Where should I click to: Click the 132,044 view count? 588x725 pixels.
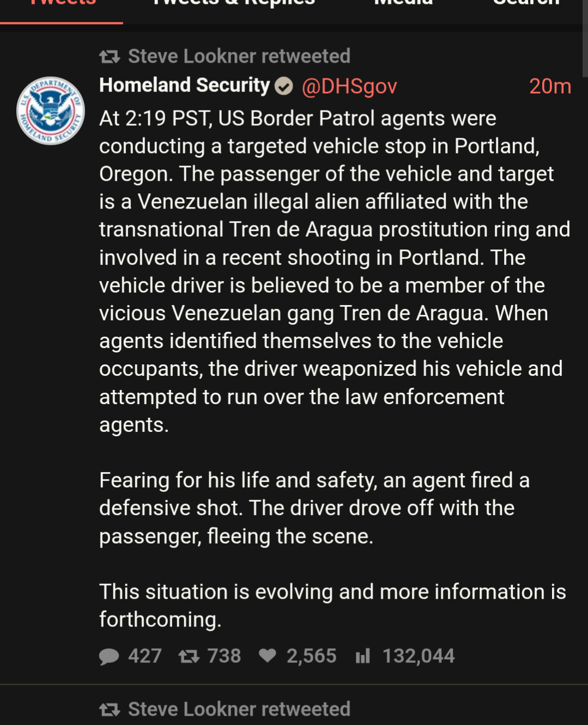418,656
